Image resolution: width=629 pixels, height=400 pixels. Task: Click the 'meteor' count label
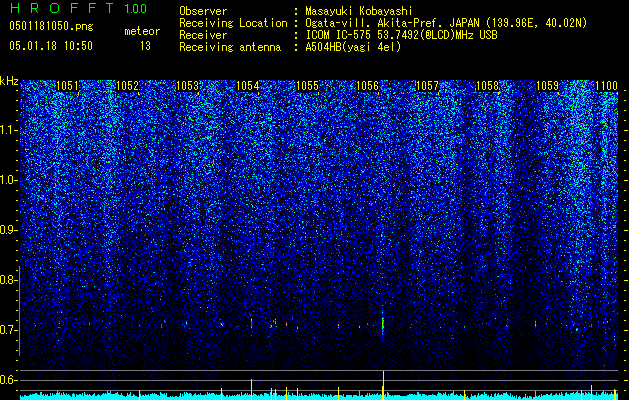pos(142,31)
